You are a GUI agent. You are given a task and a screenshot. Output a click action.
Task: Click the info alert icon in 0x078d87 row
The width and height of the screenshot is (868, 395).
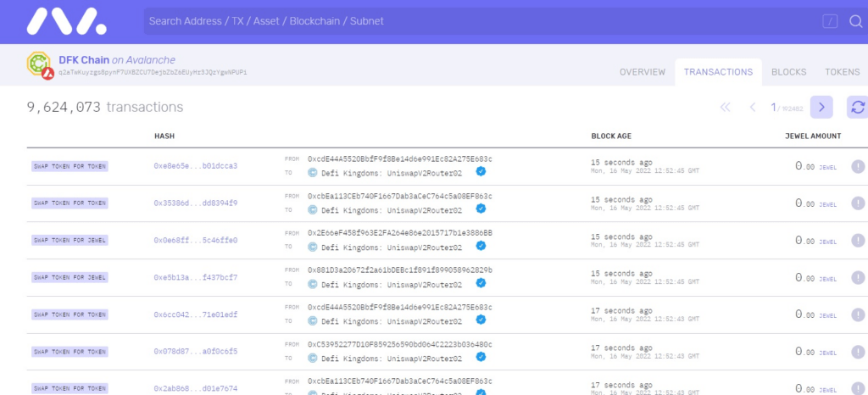(x=858, y=351)
